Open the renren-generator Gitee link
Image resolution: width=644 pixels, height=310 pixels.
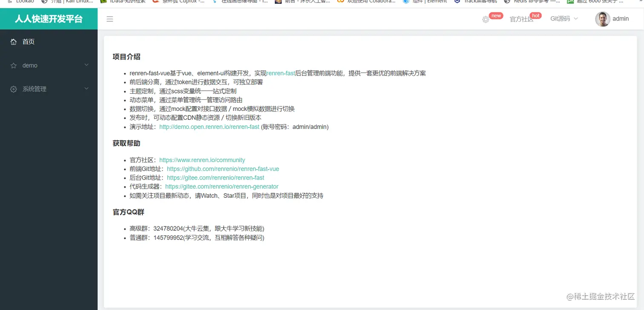point(222,186)
